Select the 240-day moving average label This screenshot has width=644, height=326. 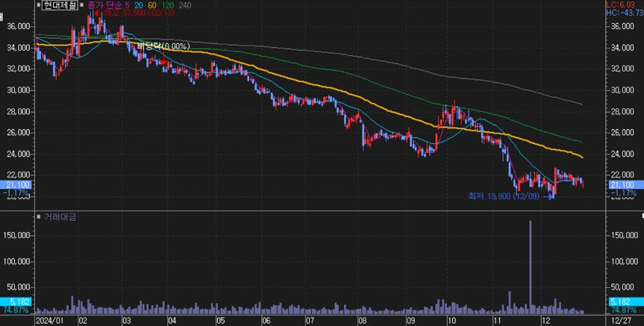click(185, 5)
